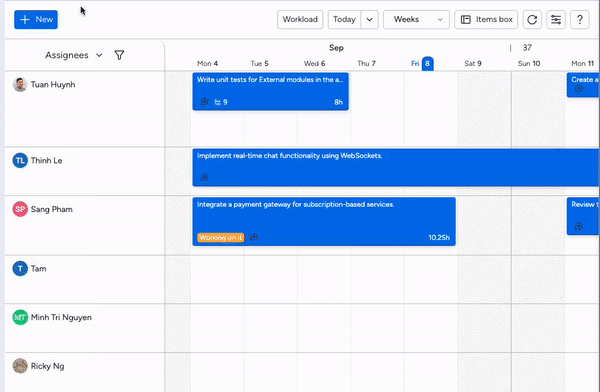Expand the arrow next to Today
Viewport: 600px width, 392px height.
tap(369, 20)
